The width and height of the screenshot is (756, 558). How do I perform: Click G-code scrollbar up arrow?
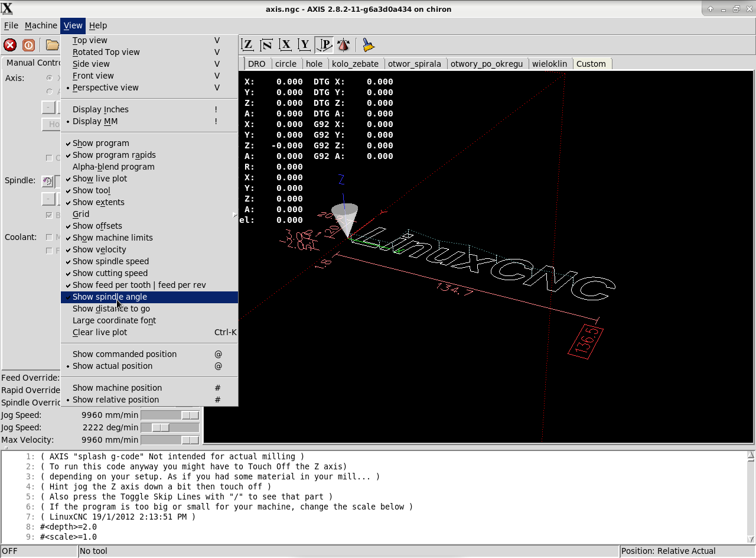pos(751,456)
